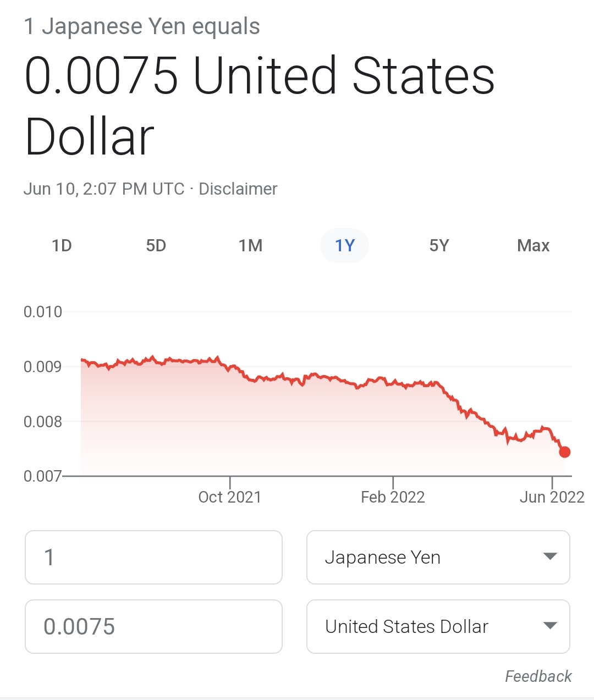The height and width of the screenshot is (700, 594).
Task: Expand the United States Dollar dropdown
Action: (x=438, y=626)
